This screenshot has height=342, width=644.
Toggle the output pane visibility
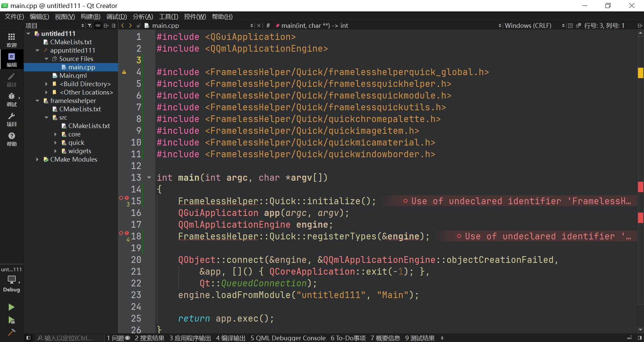[x=630, y=338]
